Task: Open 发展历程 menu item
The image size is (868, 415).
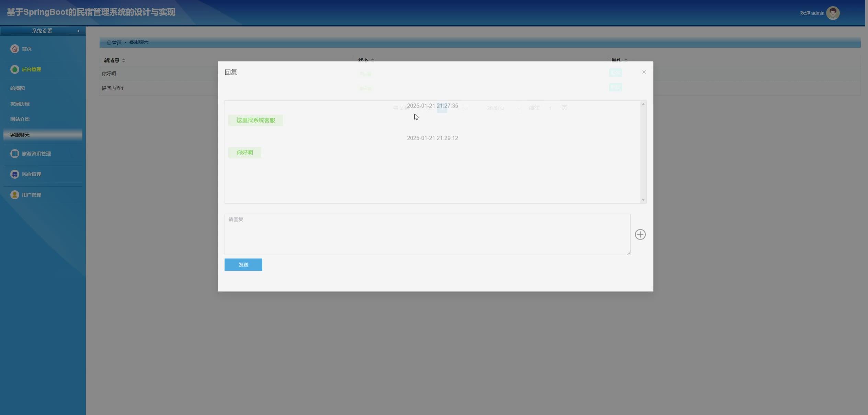Action: [20, 104]
